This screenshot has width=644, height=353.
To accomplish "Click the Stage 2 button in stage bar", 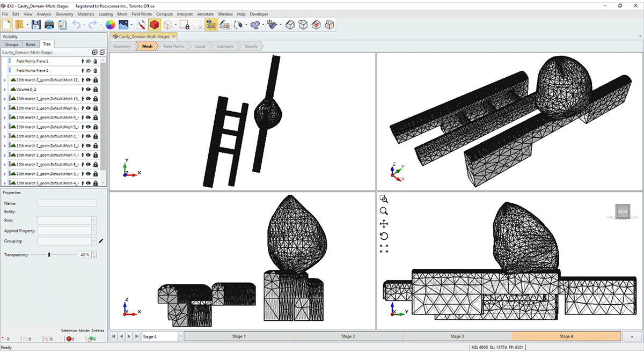I will pyautogui.click(x=348, y=336).
